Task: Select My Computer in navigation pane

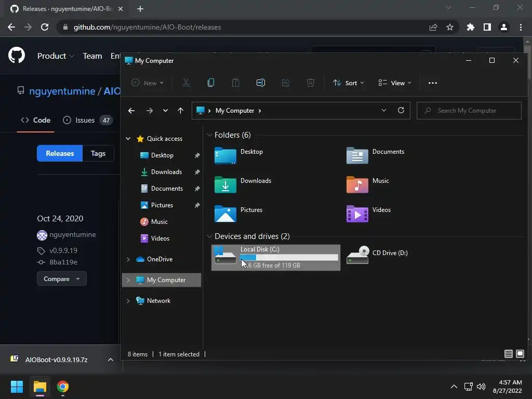Action: click(162, 280)
